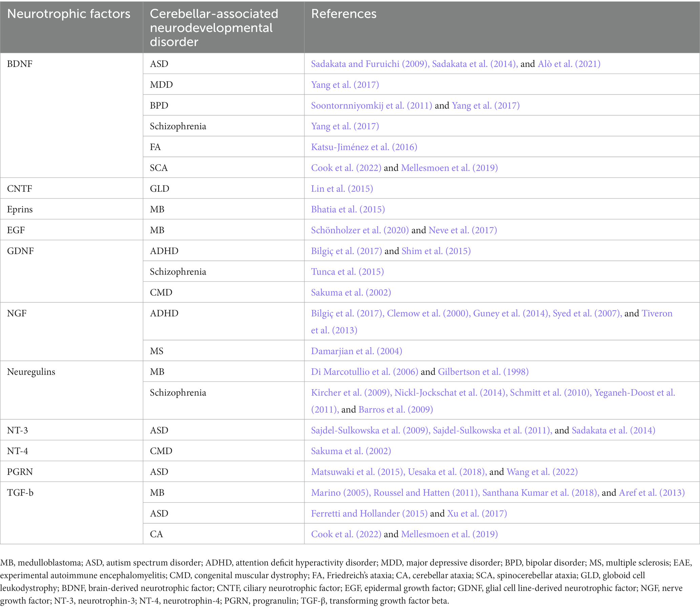Select the CNTF cell
This screenshot has height=609, width=700.
(71, 188)
